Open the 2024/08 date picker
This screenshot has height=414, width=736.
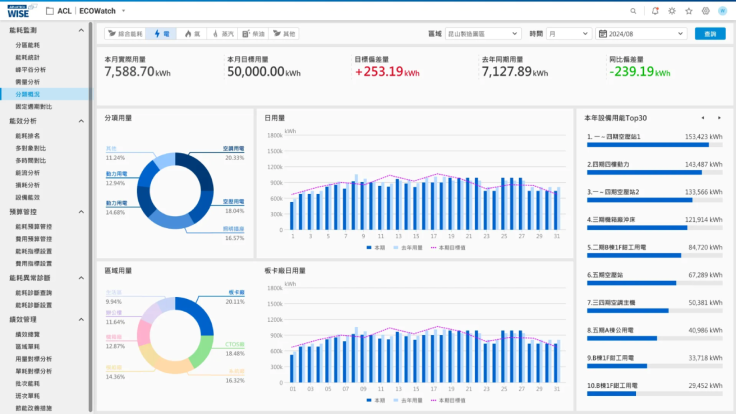(x=642, y=34)
